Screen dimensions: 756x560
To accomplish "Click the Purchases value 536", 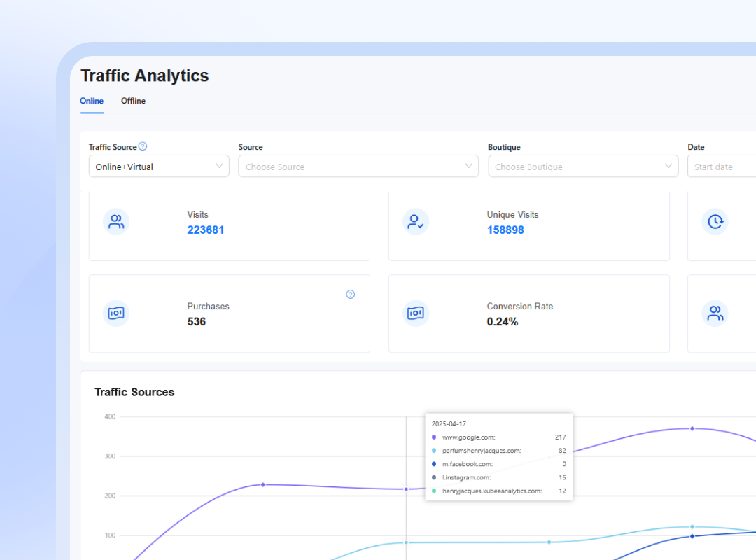I will point(197,322).
